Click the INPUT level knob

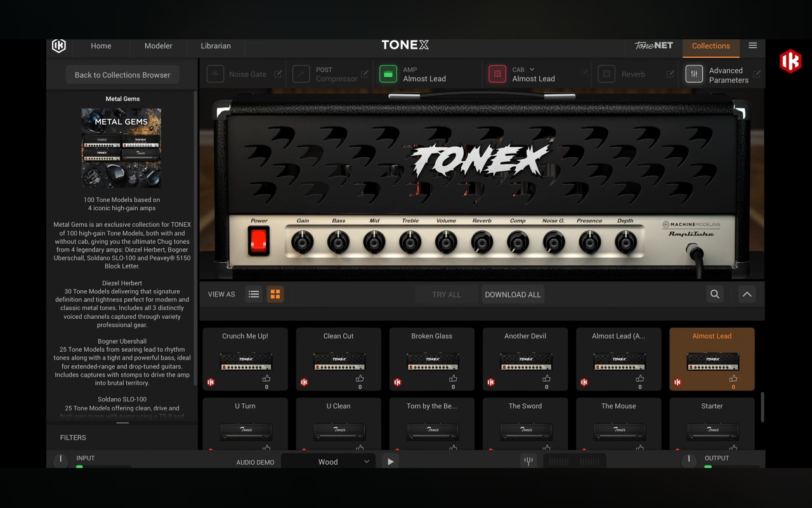[61, 460]
